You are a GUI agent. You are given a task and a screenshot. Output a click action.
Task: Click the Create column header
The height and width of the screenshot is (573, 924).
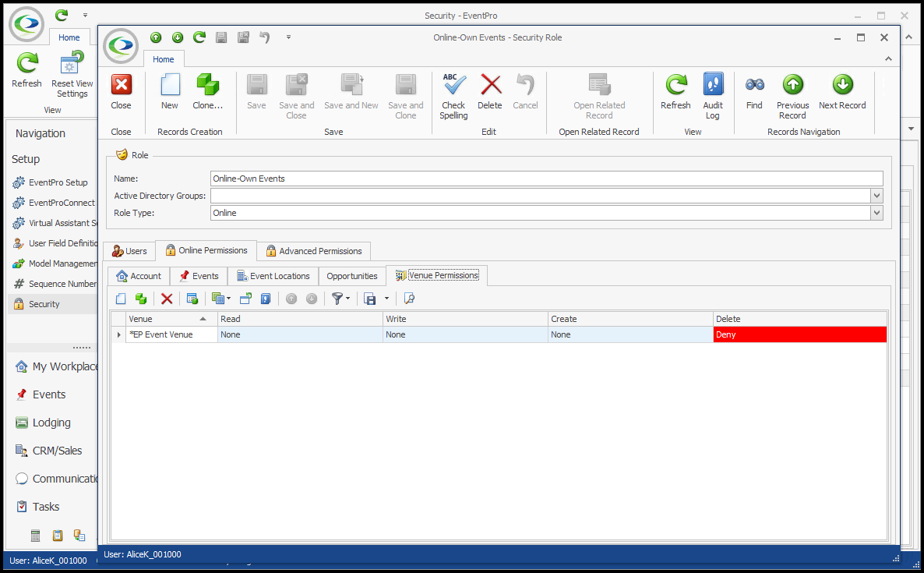630,319
